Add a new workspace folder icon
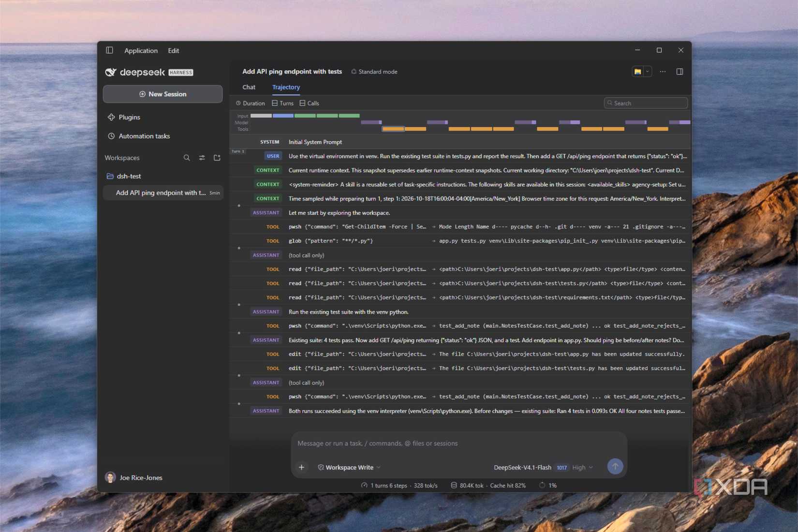The height and width of the screenshot is (532, 798). [217, 158]
